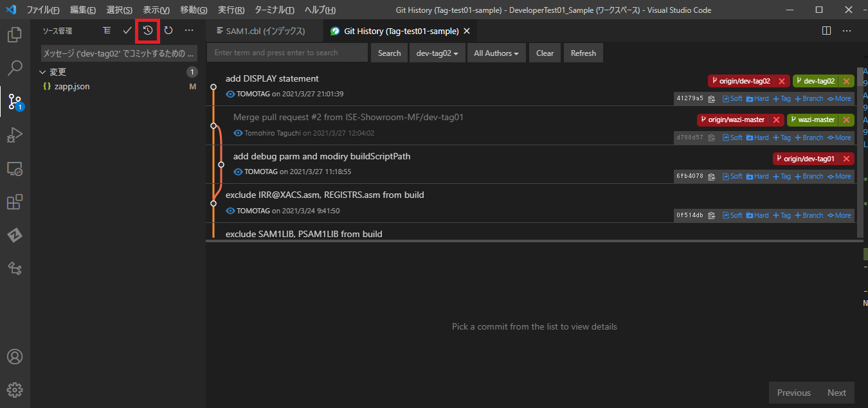Open More menu for commit 0f514db

tap(839, 215)
